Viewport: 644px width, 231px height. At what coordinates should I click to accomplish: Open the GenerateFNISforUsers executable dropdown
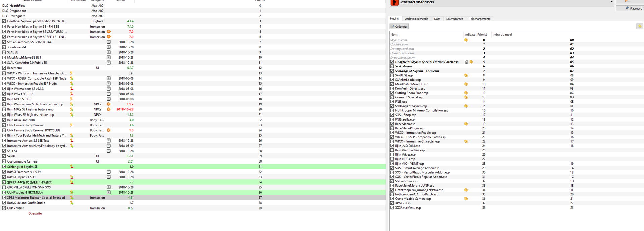point(611,2)
